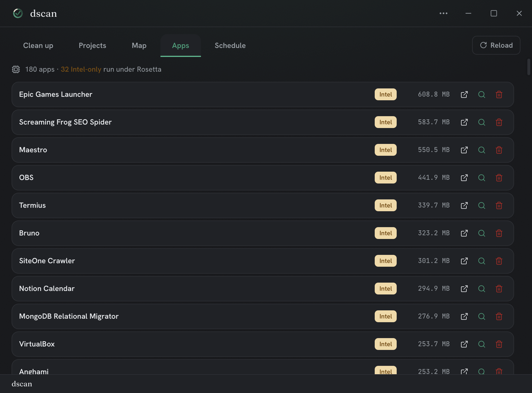Open SiteOne Crawler via the external-link icon
Viewport: 532px width, 393px height.
464,261
